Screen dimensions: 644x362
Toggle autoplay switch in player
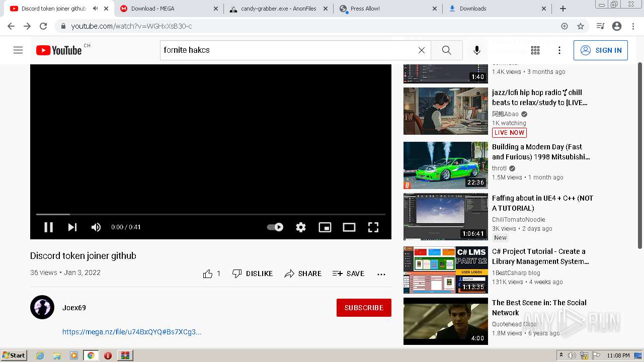click(275, 227)
